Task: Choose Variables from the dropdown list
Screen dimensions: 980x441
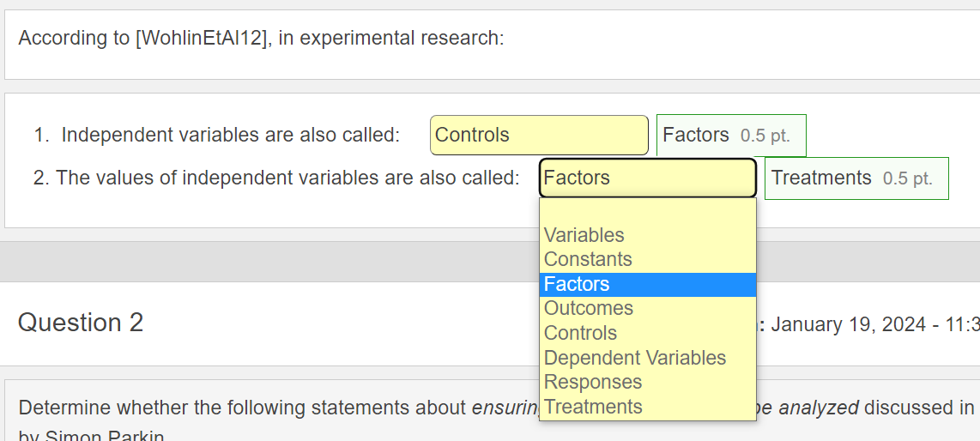Action: tap(584, 235)
